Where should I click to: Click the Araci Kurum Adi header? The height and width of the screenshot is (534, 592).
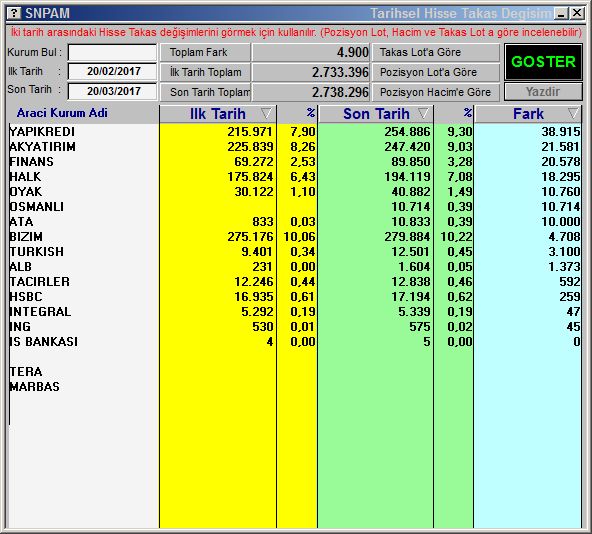pos(62,113)
